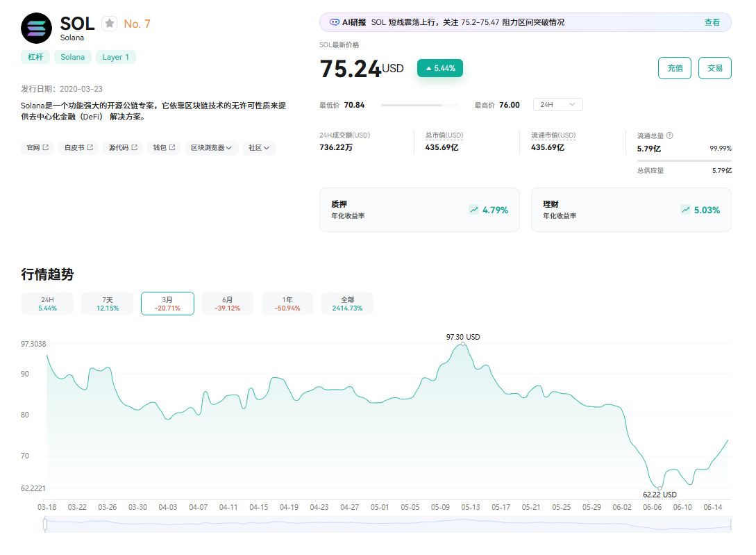This screenshot has width=756, height=555.
Task: Click the 行情趋势 heading
Action: coord(47,274)
